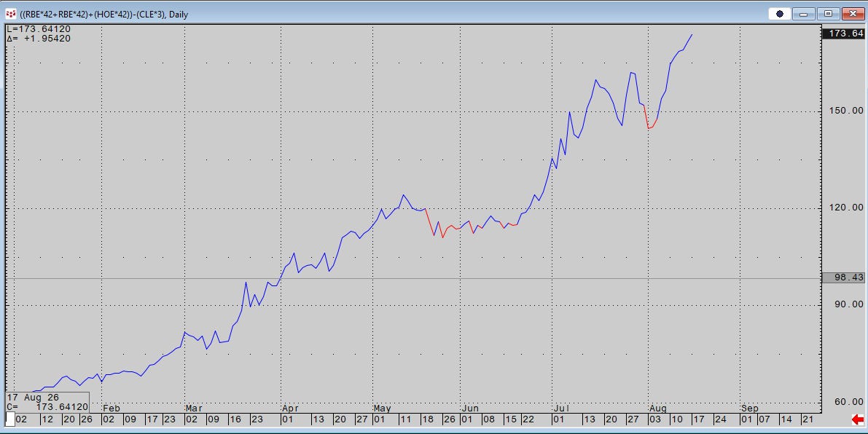868x434 pixels.
Task: Click the 90.00 price scale label
Action: point(849,304)
